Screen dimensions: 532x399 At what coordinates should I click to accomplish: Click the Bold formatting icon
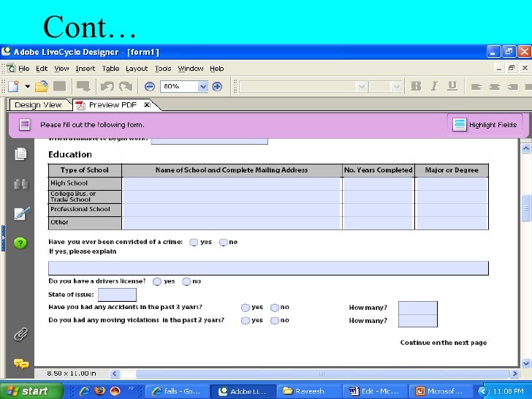[417, 86]
